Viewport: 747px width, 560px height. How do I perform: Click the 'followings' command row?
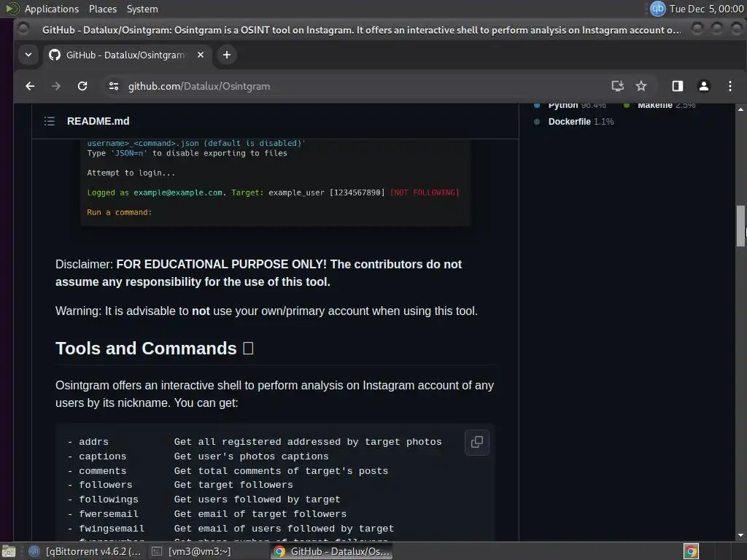coord(204,499)
